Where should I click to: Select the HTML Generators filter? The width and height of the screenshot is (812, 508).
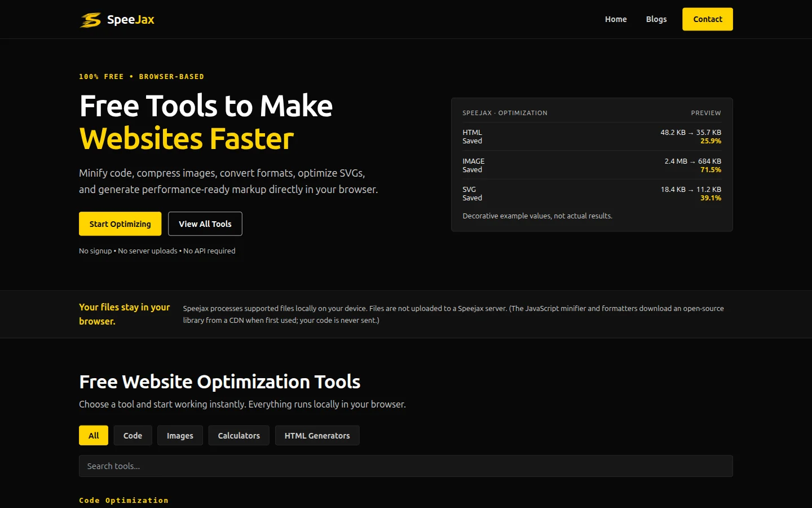pos(317,436)
